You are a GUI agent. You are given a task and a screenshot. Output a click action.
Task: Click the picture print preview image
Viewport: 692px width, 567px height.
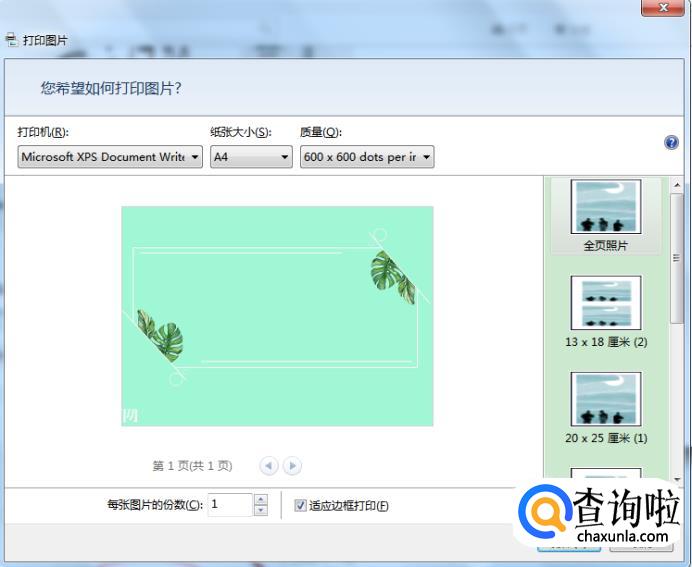point(277,316)
